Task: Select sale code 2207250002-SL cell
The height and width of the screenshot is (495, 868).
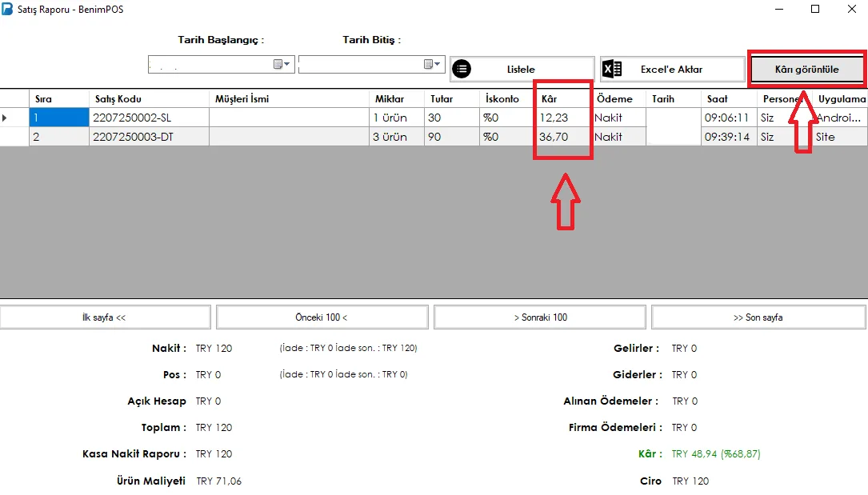Action: click(x=149, y=118)
